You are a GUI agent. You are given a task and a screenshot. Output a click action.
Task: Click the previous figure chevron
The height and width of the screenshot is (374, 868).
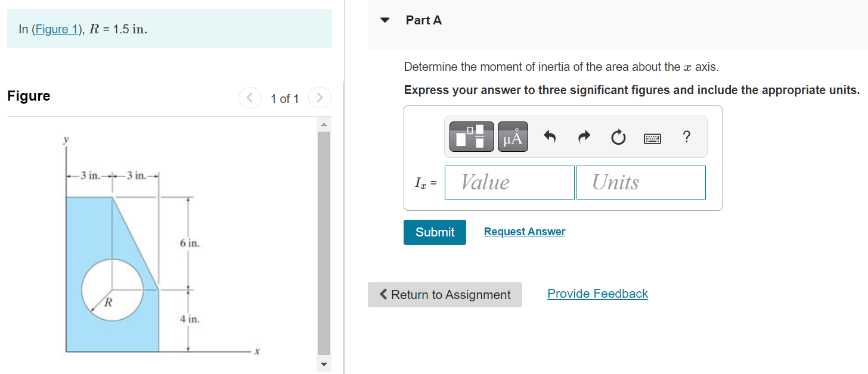pos(250,98)
